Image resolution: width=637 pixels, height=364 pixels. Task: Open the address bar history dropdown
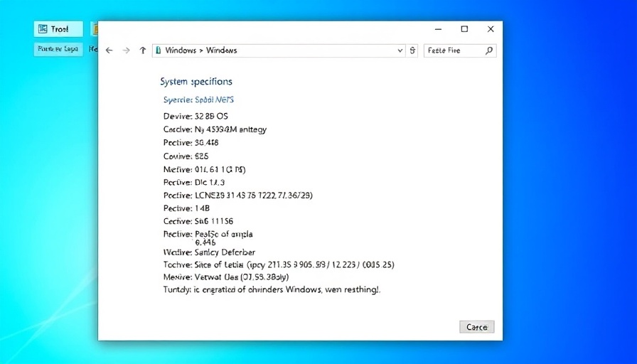point(400,50)
